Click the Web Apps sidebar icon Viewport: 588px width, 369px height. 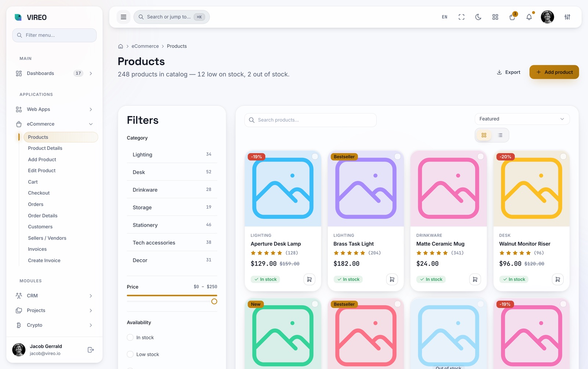[19, 109]
